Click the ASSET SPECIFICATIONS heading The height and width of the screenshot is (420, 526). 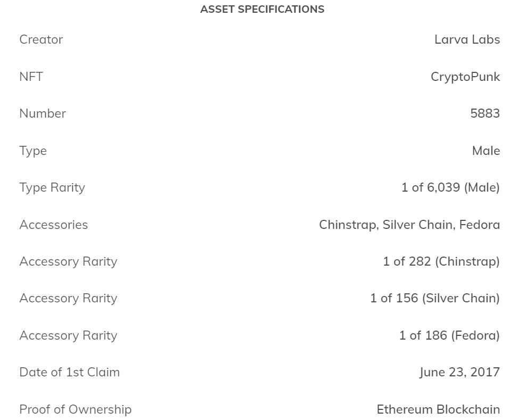(262, 9)
